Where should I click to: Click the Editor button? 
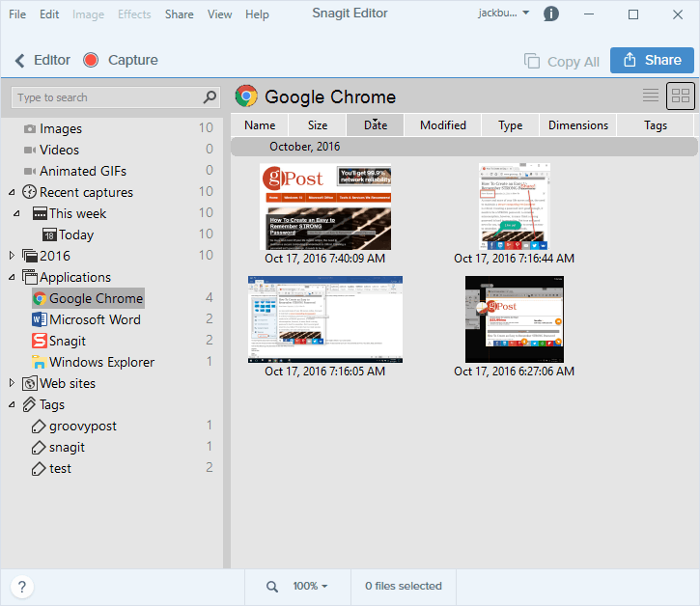coord(52,60)
